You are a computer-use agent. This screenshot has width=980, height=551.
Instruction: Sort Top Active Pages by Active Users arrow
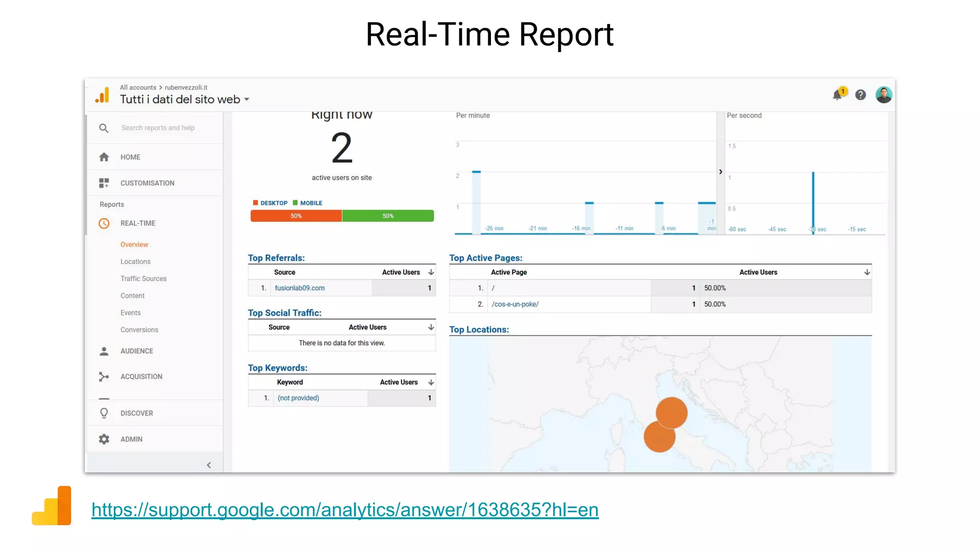pyautogui.click(x=867, y=272)
